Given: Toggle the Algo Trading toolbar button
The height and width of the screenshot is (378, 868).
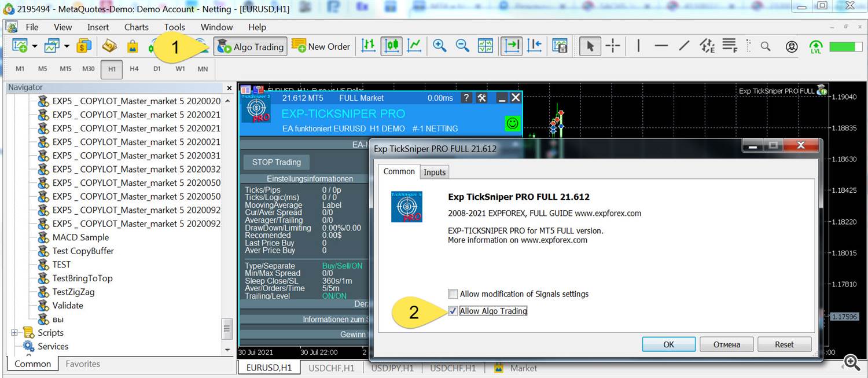Looking at the screenshot, I should (x=251, y=47).
